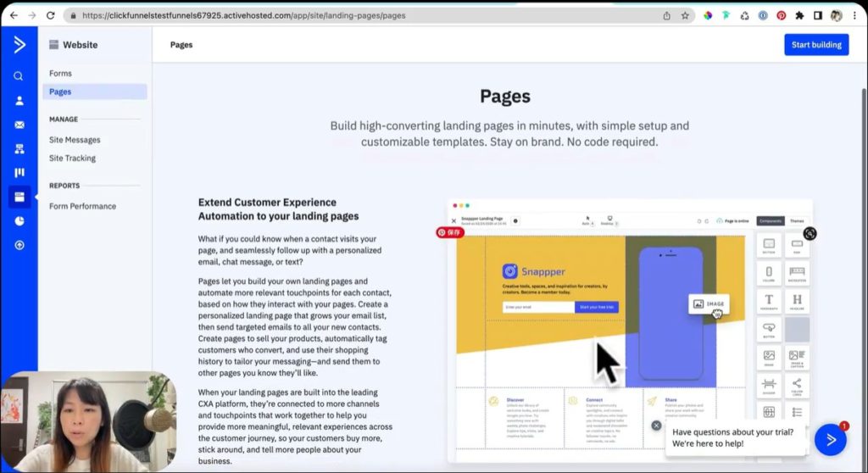Open search from the left sidebar
This screenshot has width=868, height=473.
(19, 76)
